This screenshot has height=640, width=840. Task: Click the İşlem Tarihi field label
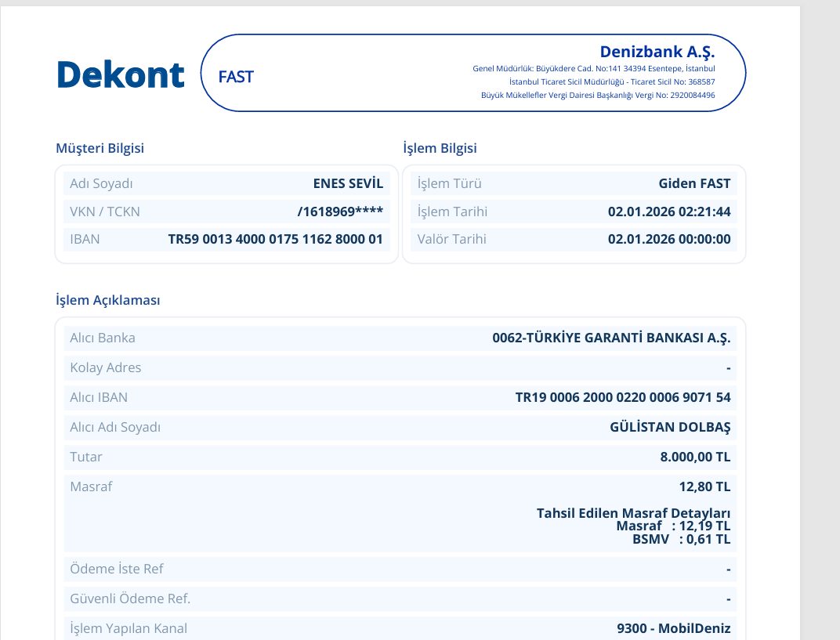coord(452,212)
